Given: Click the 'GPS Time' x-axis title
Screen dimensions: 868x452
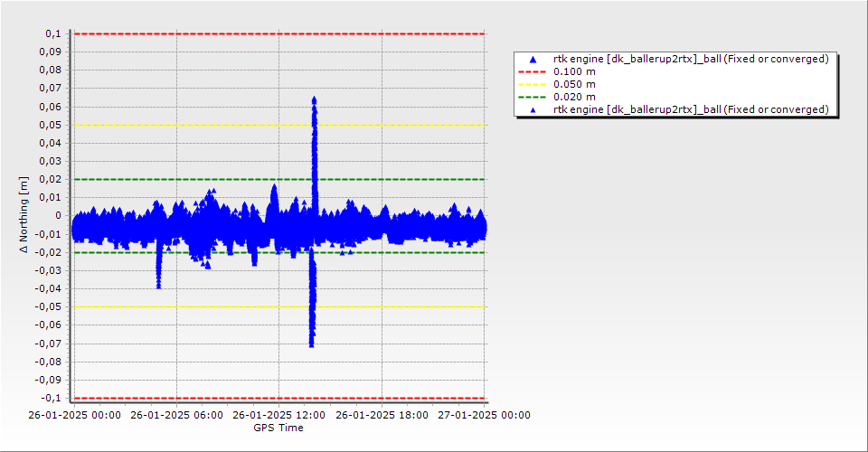Looking at the screenshot, I should point(278,428).
